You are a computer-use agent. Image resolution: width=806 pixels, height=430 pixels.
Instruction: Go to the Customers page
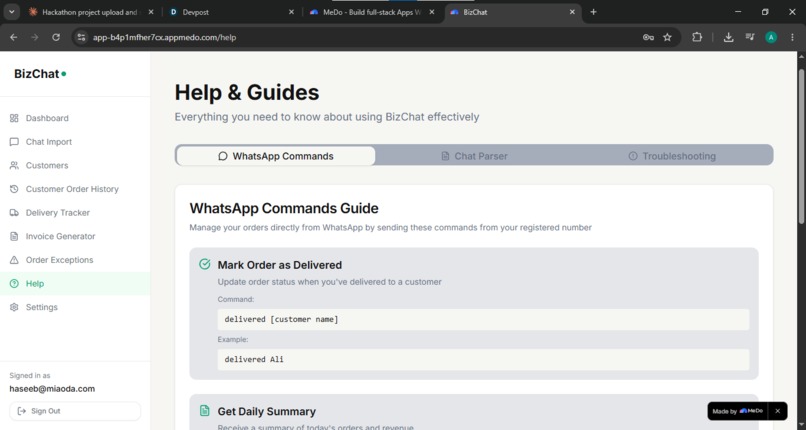(x=75, y=165)
